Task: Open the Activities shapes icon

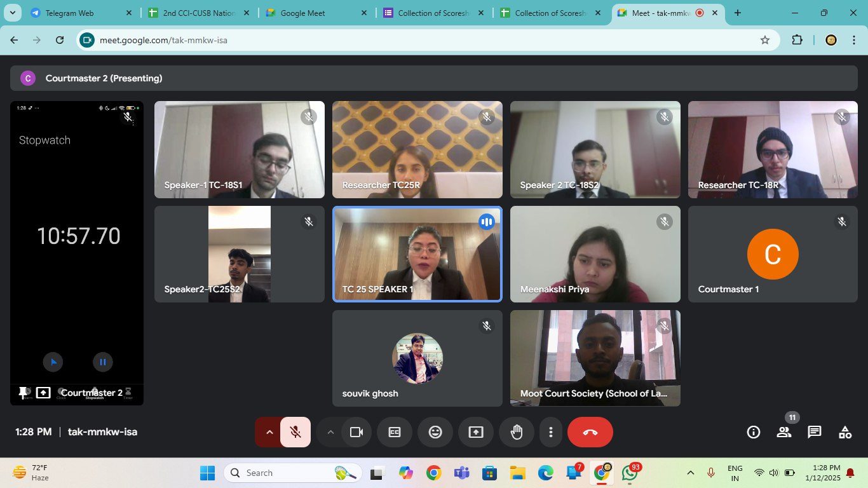Action: (844, 432)
